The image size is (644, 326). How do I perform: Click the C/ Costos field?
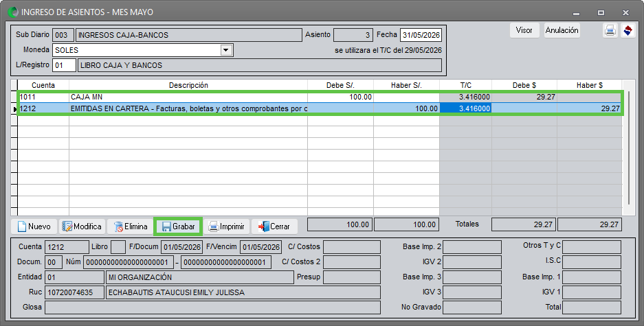click(352, 247)
